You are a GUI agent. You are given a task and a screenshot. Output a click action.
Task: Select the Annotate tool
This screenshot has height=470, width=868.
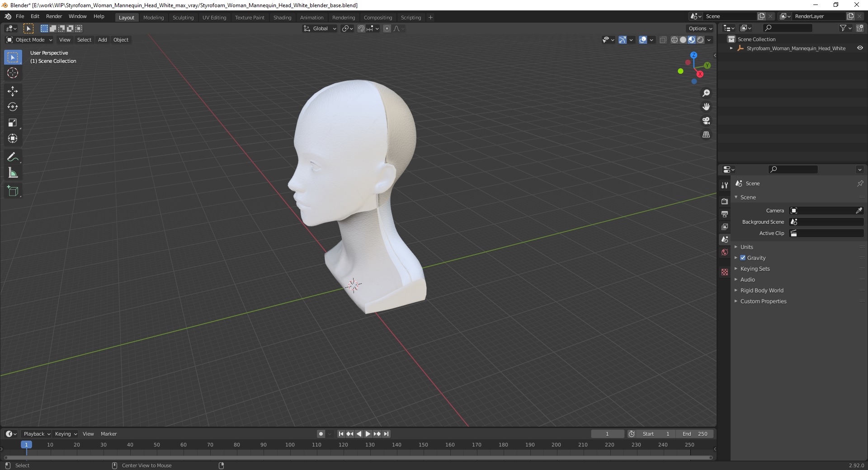tap(13, 157)
